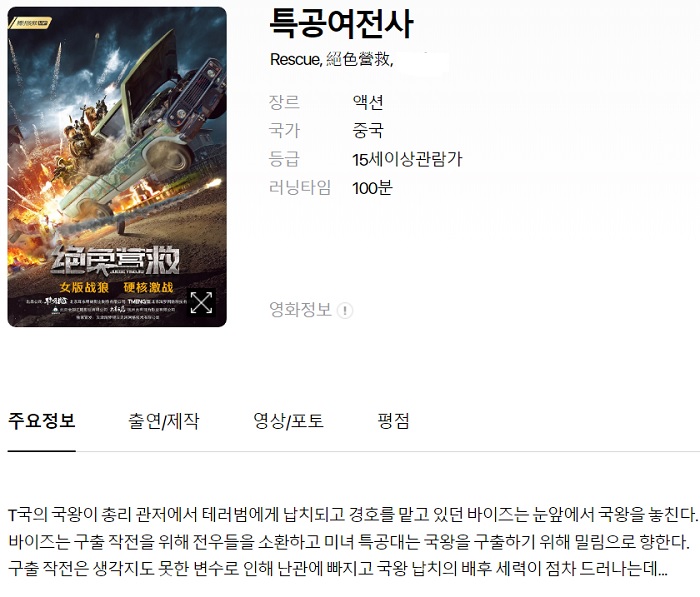Click the 러닝타임 field label

pos(300,188)
